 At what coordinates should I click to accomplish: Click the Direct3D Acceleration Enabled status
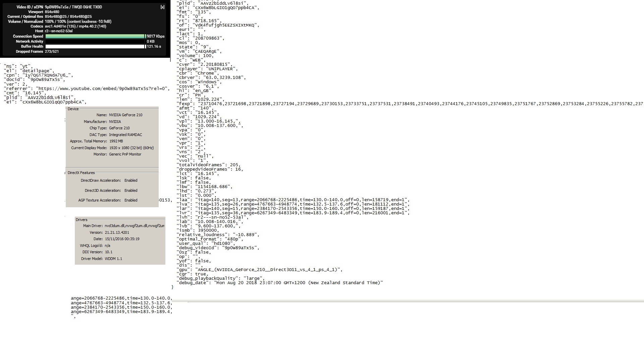[131, 190]
